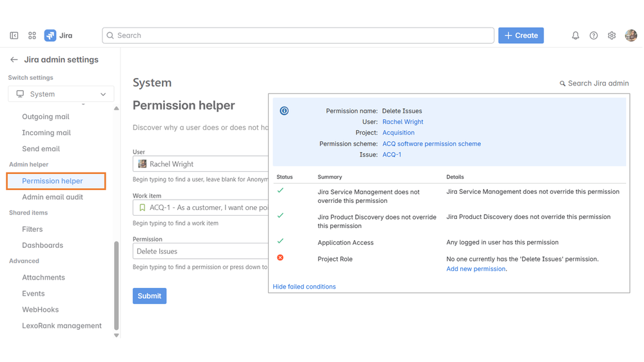The image size is (644, 362).
Task: Open the notifications bell
Action: tap(576, 35)
